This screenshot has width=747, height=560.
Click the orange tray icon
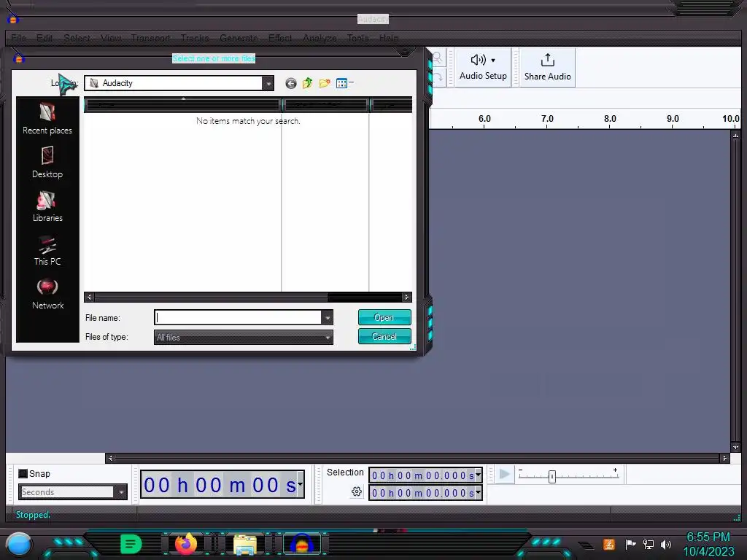[609, 544]
